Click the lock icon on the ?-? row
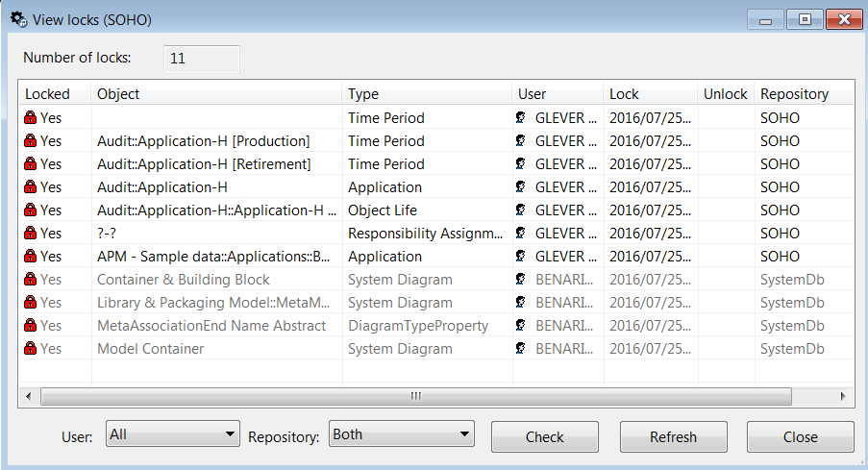This screenshot has width=868, height=470. [x=31, y=234]
